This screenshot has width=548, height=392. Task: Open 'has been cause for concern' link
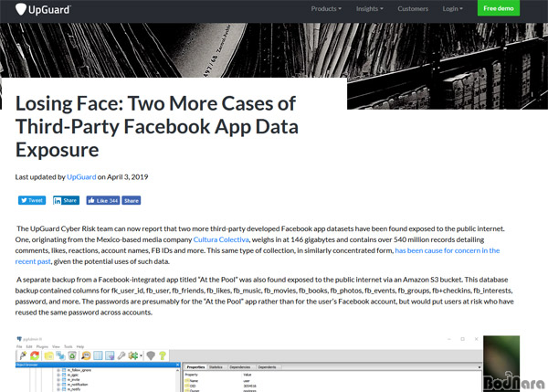[x=447, y=250]
